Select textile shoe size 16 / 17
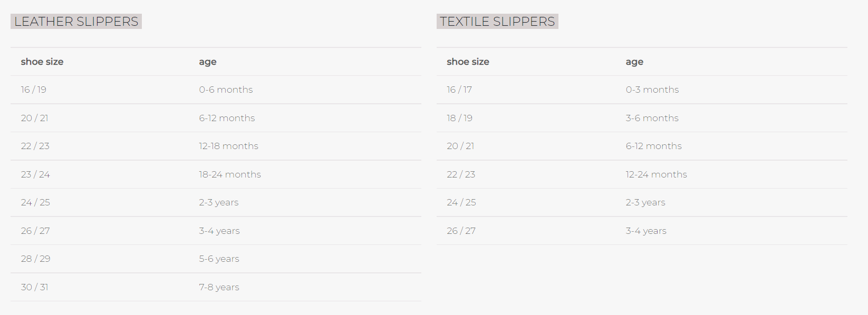868x315 pixels. click(x=459, y=90)
